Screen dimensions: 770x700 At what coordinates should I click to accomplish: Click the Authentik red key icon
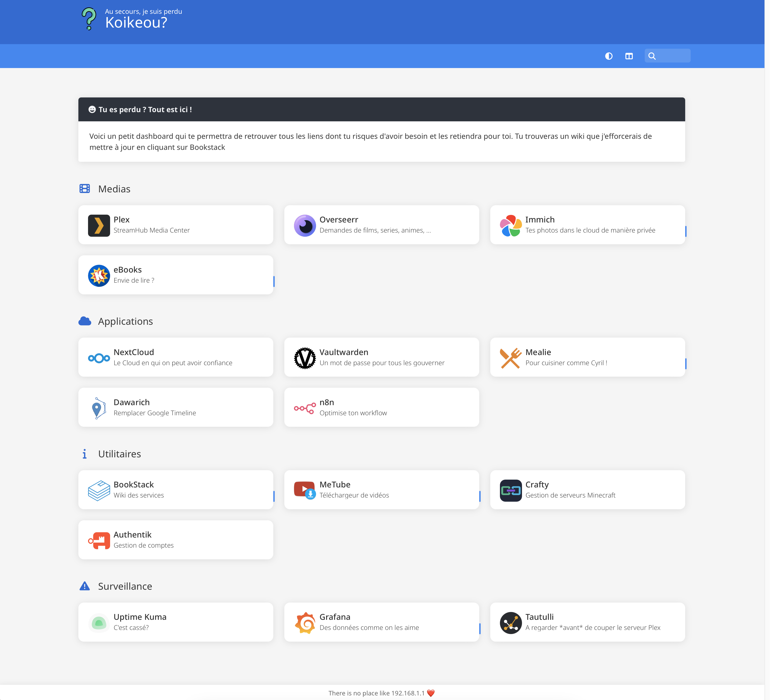click(99, 540)
